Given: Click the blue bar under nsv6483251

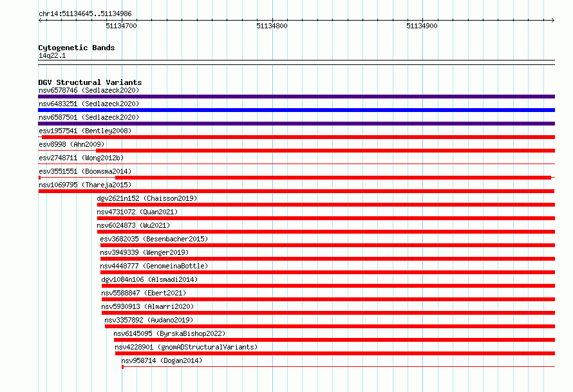Looking at the screenshot, I should 296,110.
